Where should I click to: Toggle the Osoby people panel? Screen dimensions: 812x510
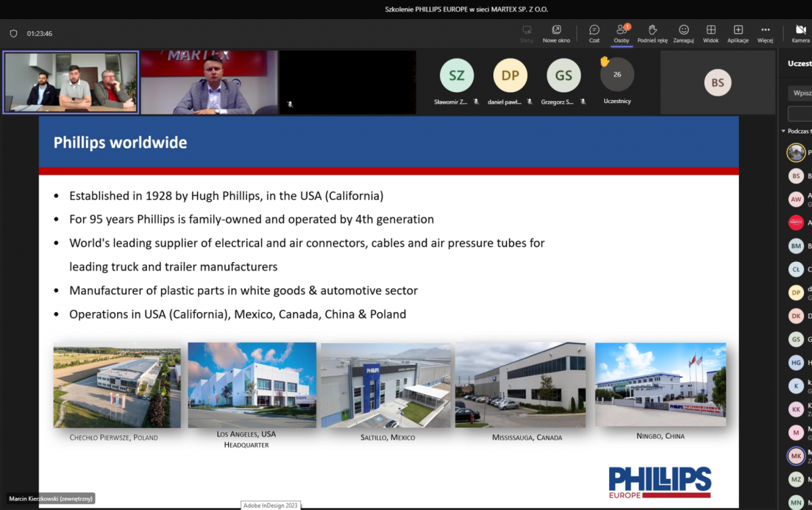[621, 33]
